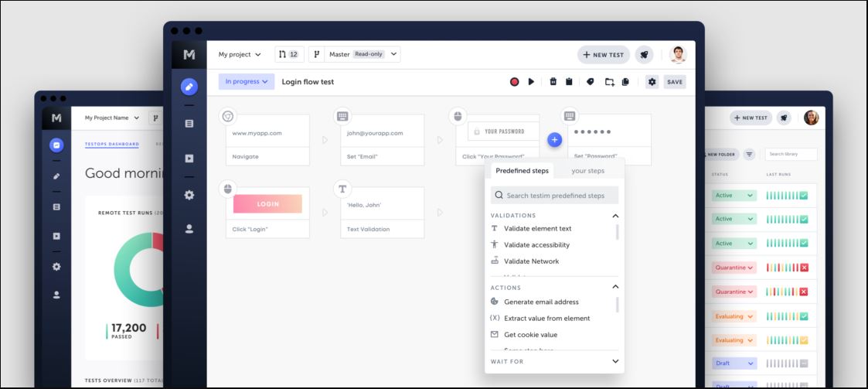868x389 pixels.
Task: Open test settings gear next to SAVE
Action: (x=652, y=82)
